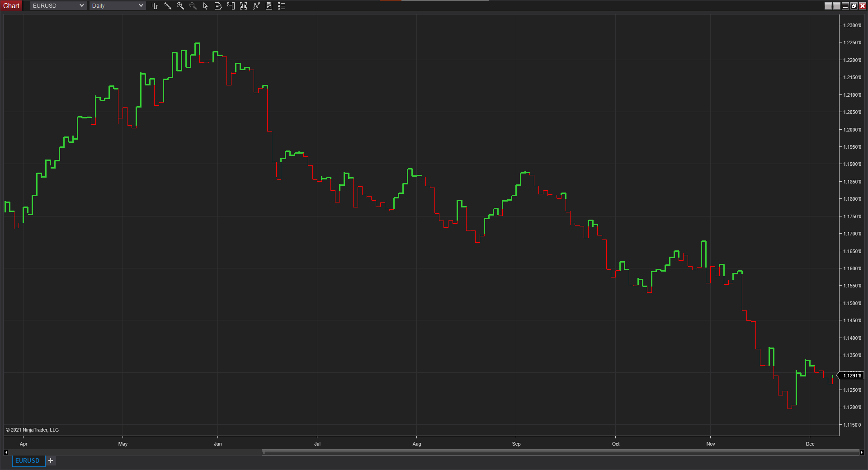Click the horizontal scrollbar thumb

[x=560, y=452]
